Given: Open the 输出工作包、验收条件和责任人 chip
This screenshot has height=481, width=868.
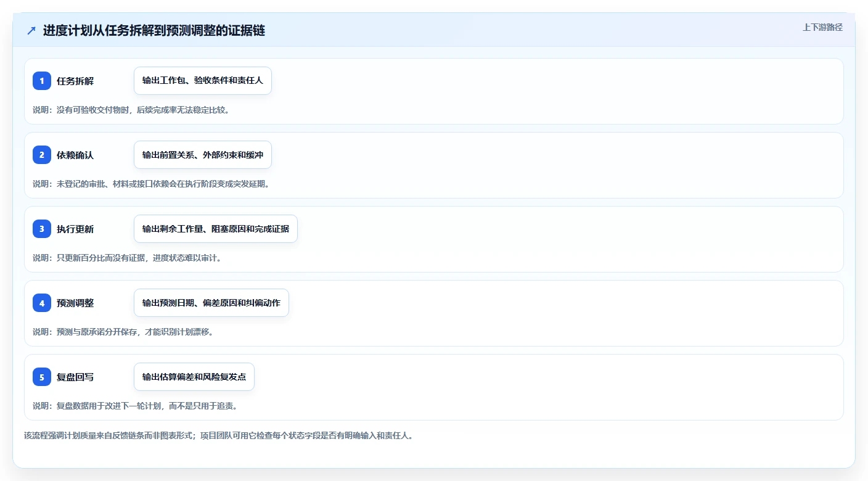Looking at the screenshot, I should 203,81.
